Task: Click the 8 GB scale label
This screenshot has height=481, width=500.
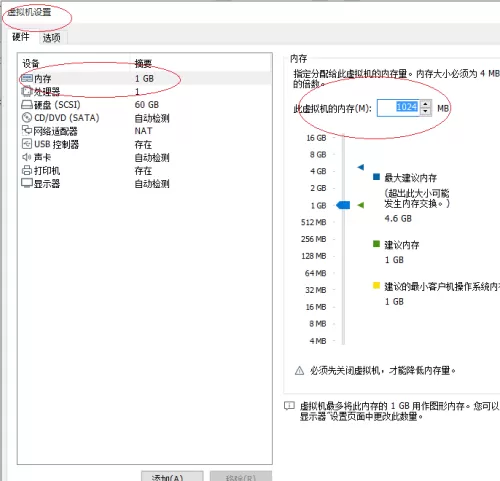Action: point(318,155)
